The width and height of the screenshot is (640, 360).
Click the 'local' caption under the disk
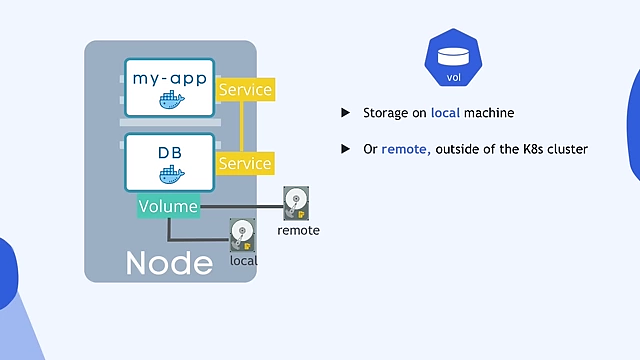[244, 261]
